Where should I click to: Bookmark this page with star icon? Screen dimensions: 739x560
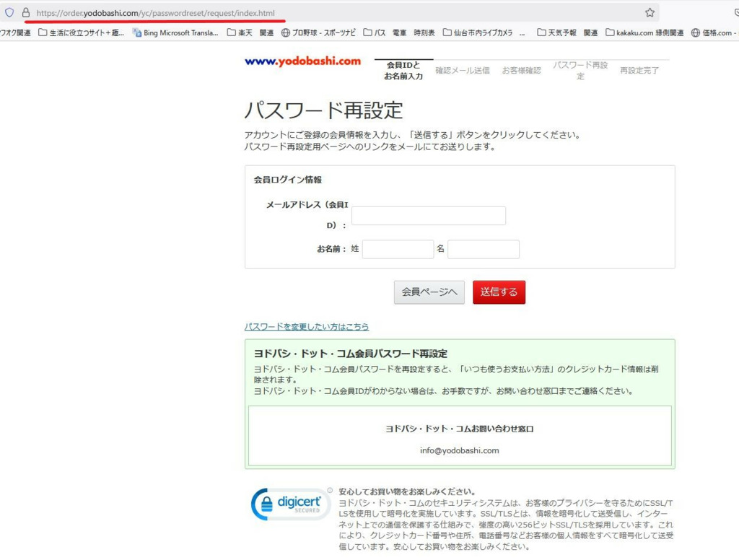click(650, 12)
